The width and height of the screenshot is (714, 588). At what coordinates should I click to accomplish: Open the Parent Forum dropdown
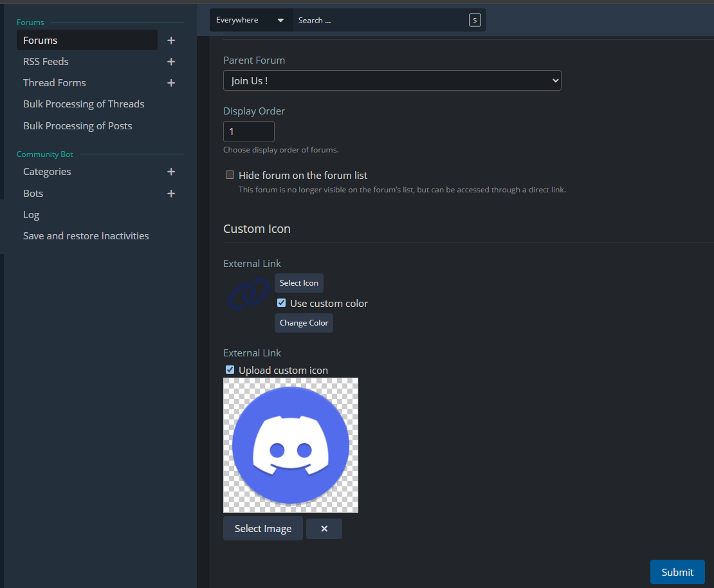(392, 81)
